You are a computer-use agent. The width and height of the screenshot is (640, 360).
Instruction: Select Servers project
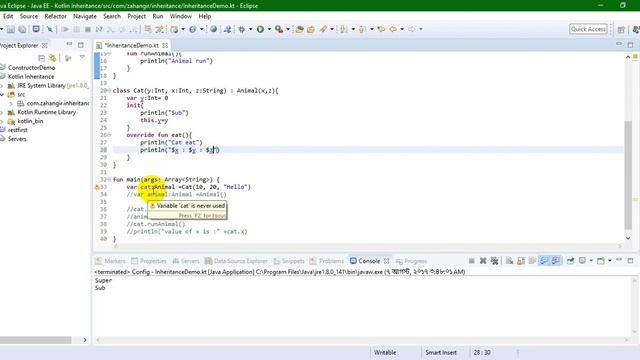pos(17,139)
